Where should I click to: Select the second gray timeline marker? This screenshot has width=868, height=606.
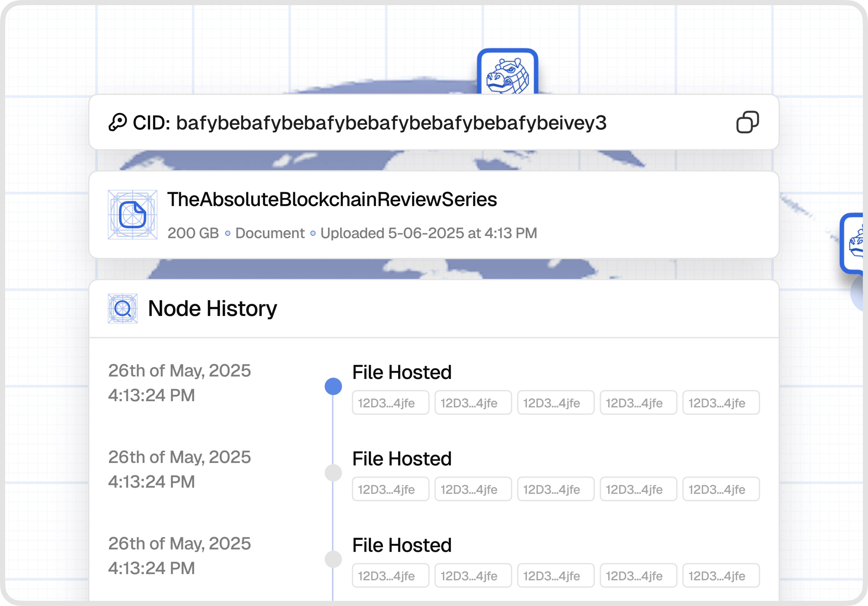coord(333,473)
